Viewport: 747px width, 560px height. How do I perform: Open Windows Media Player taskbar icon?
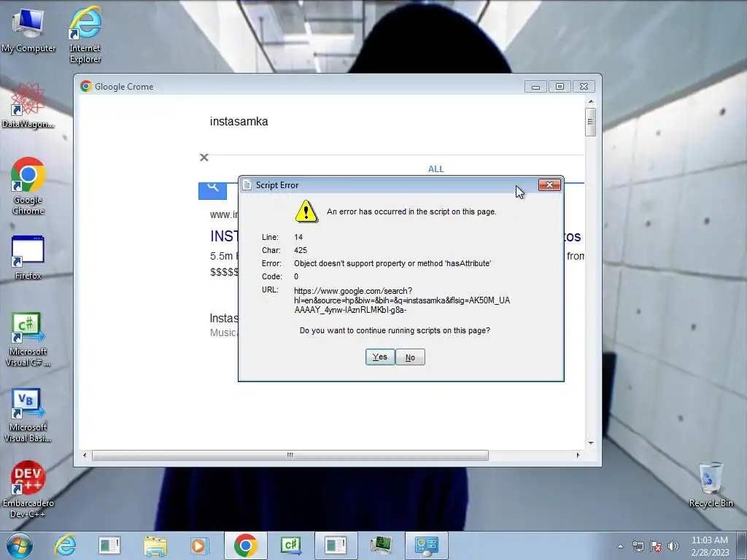198,545
